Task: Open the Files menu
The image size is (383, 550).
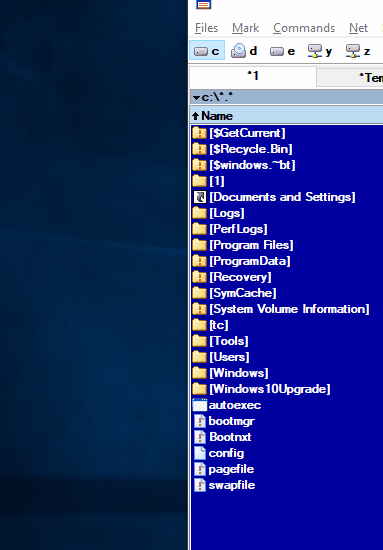Action: pyautogui.click(x=206, y=28)
